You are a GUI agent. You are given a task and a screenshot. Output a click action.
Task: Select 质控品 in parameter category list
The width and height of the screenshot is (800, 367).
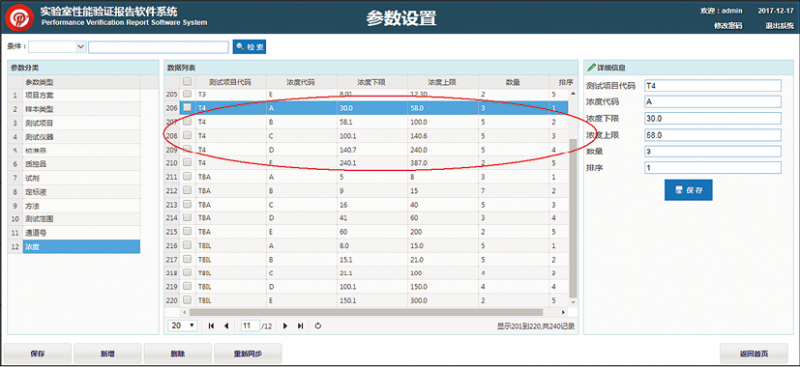[81, 164]
